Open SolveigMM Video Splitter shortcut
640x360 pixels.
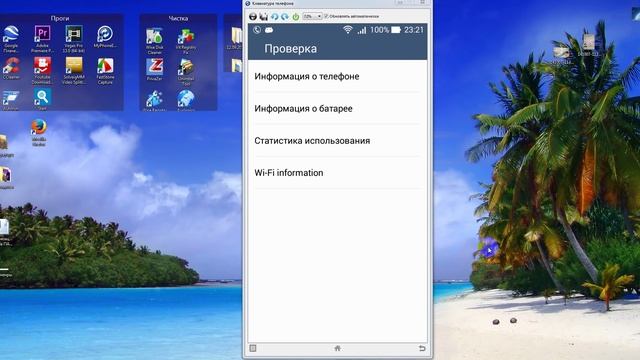click(74, 71)
